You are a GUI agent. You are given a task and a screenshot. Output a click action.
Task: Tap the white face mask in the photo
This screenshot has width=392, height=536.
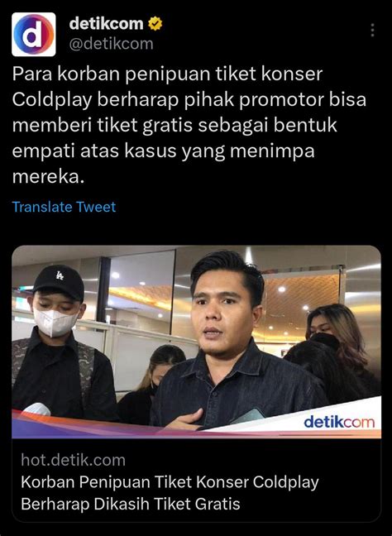pyautogui.click(x=55, y=322)
